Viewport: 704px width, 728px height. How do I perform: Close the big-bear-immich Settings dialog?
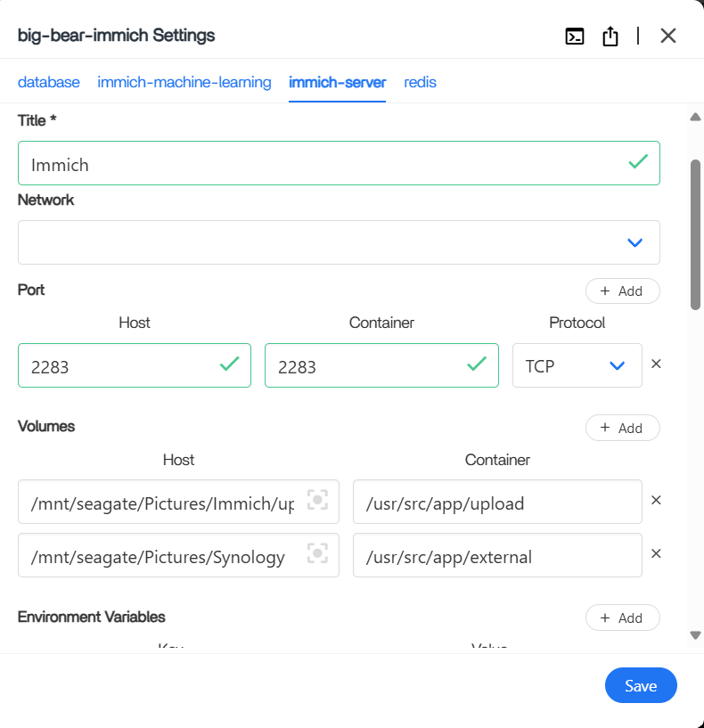pyautogui.click(x=668, y=36)
